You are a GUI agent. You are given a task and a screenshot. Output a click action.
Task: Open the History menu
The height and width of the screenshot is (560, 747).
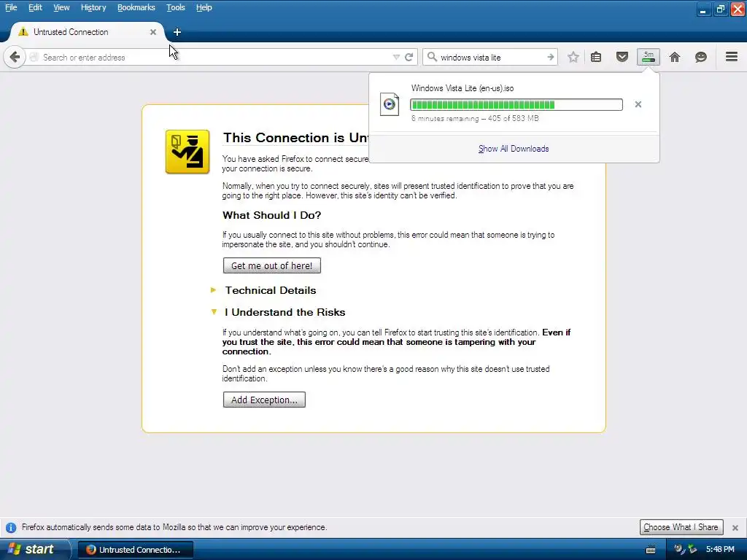click(93, 7)
